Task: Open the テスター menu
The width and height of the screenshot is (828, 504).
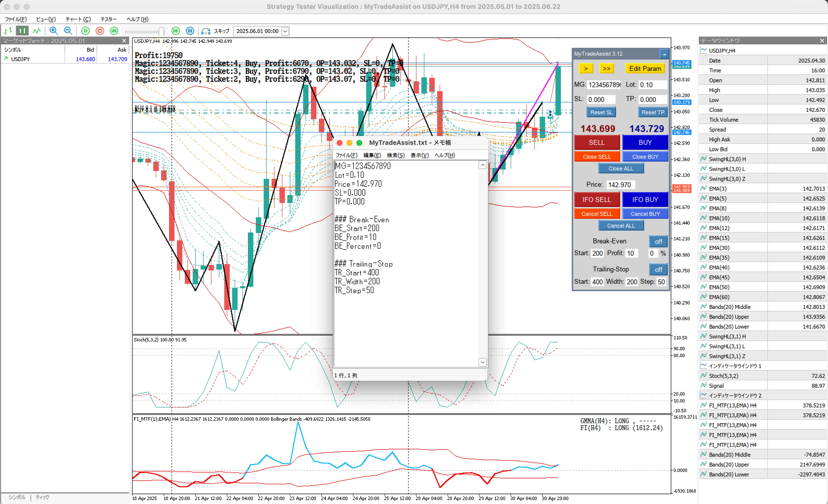Action: (x=108, y=19)
